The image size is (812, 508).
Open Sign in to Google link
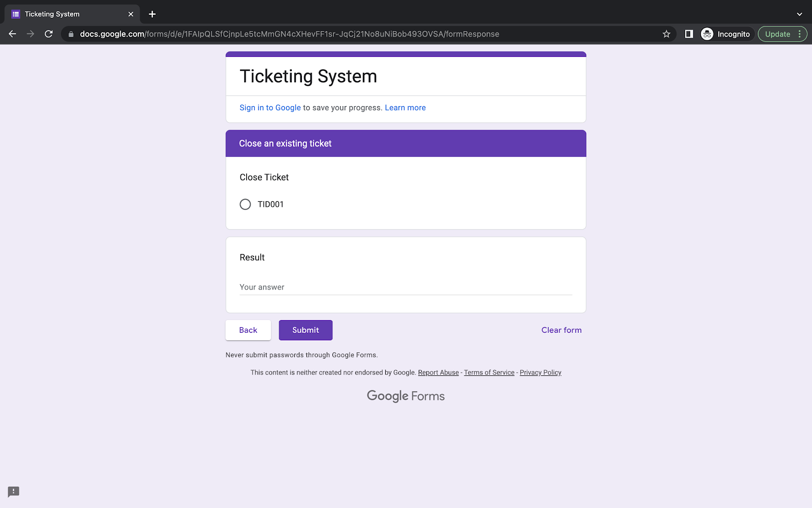(270, 108)
